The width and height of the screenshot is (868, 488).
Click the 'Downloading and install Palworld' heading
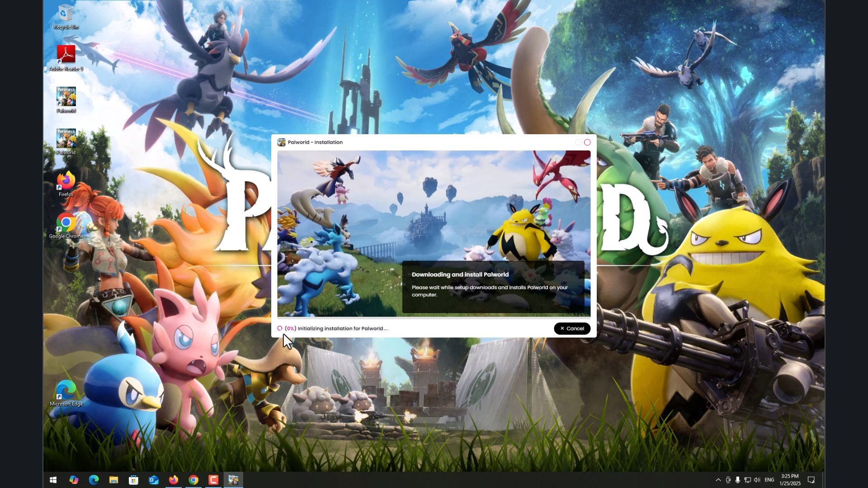[x=460, y=274]
